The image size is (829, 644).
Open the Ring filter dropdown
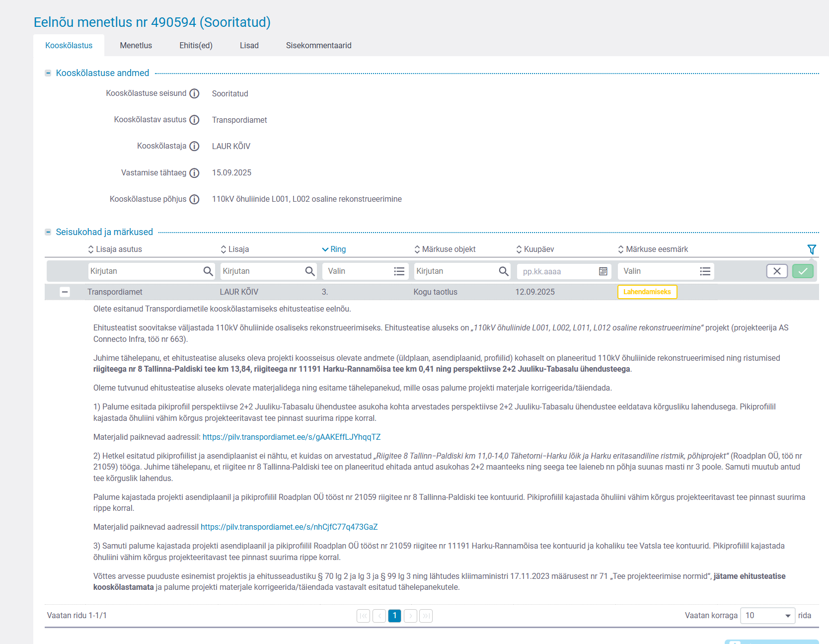tap(366, 271)
